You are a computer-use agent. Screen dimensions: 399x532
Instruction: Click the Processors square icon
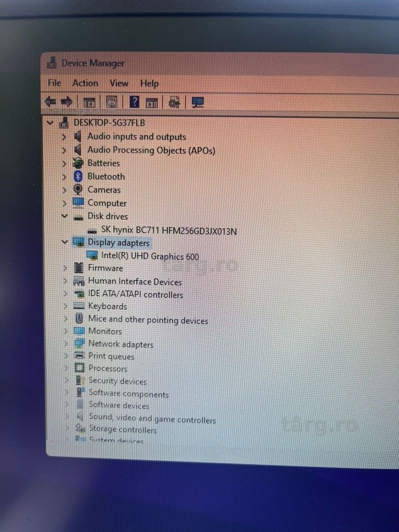[79, 368]
